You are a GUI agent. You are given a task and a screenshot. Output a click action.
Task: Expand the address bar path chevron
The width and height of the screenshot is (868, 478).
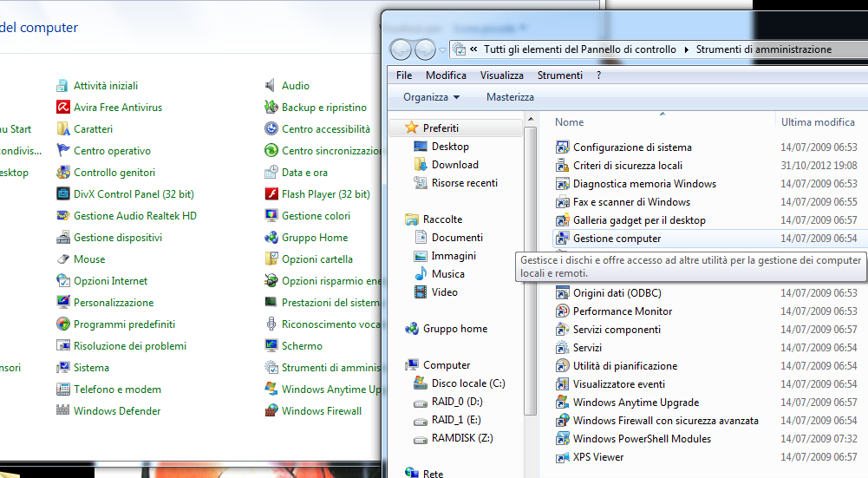[473, 49]
